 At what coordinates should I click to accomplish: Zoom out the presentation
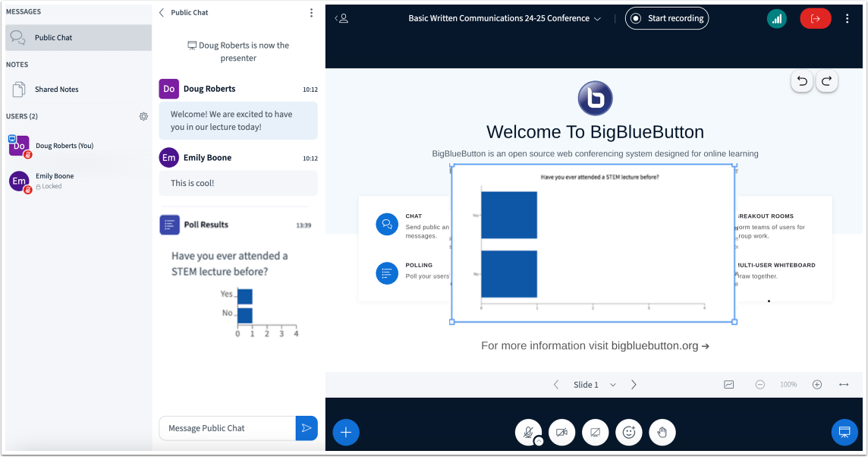(x=760, y=384)
